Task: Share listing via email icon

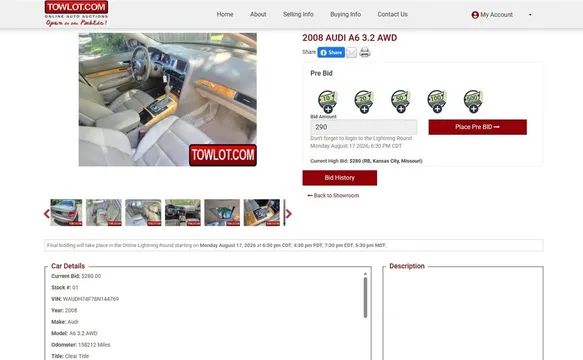Action: [351, 52]
